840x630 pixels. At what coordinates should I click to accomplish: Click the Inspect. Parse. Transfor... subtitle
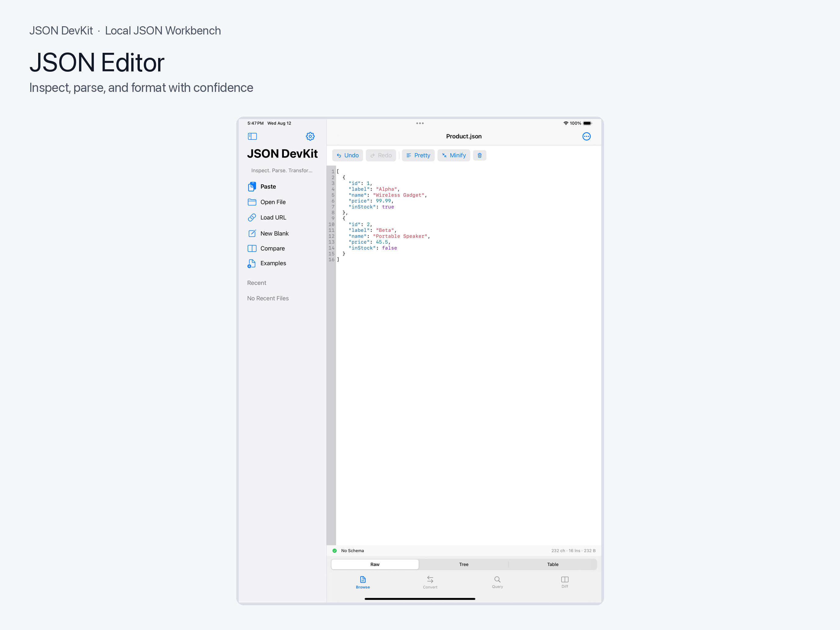tap(282, 171)
